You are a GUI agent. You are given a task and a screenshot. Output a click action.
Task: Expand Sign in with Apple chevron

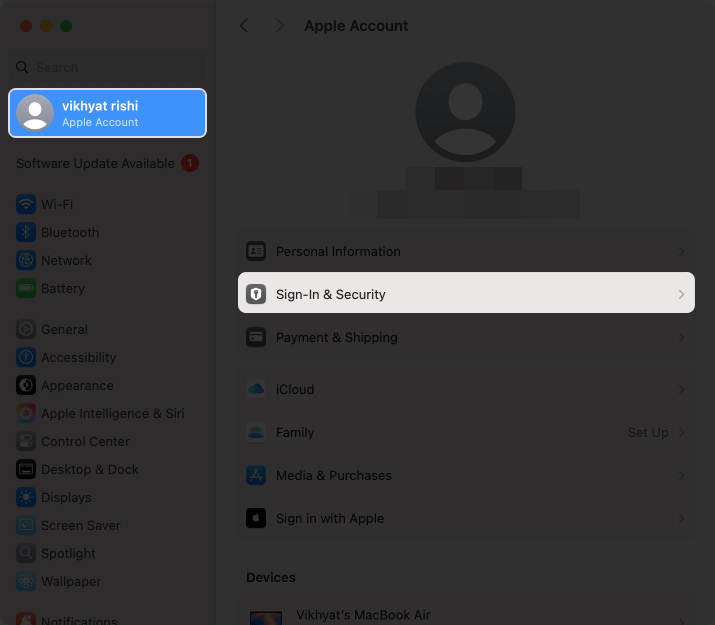(681, 518)
